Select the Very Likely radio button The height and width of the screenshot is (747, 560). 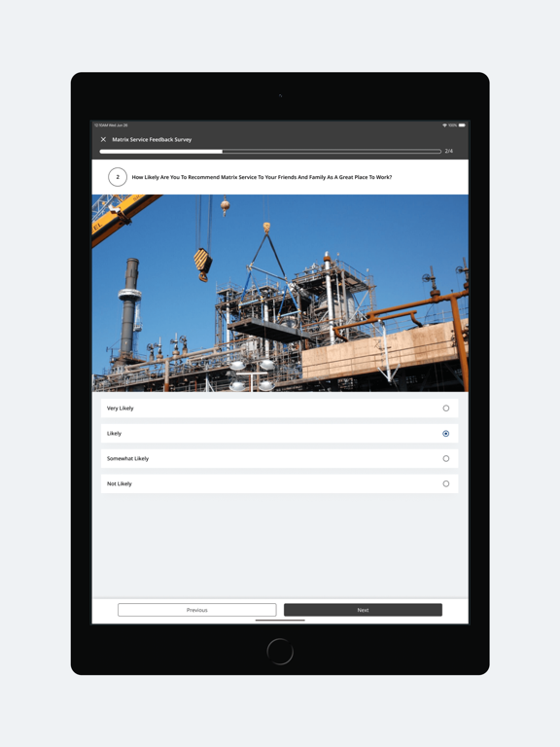point(445,409)
